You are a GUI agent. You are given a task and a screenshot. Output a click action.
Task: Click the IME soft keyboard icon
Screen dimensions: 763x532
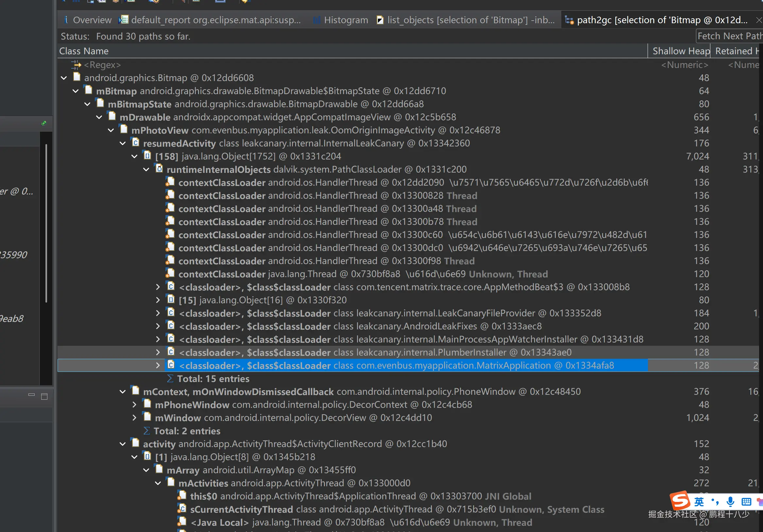746,501
